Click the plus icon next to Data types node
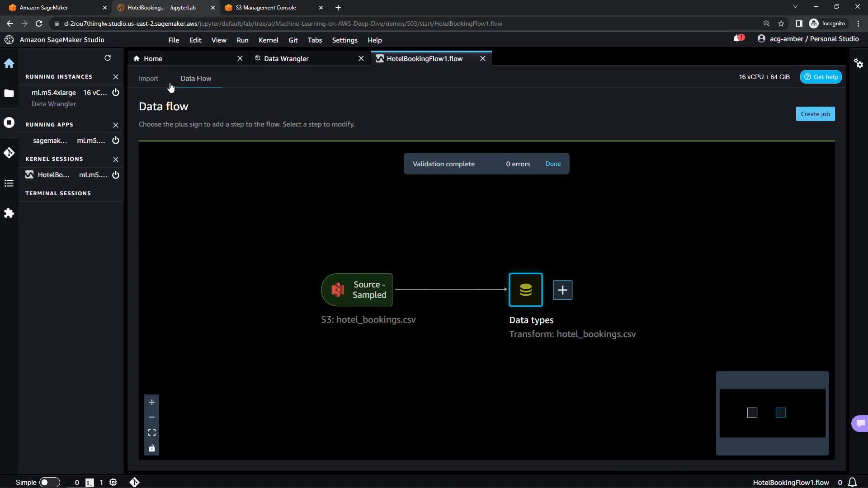 (x=562, y=290)
